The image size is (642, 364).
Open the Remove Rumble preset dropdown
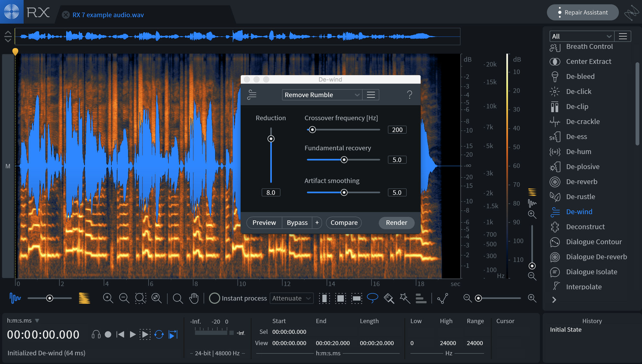[x=322, y=95]
